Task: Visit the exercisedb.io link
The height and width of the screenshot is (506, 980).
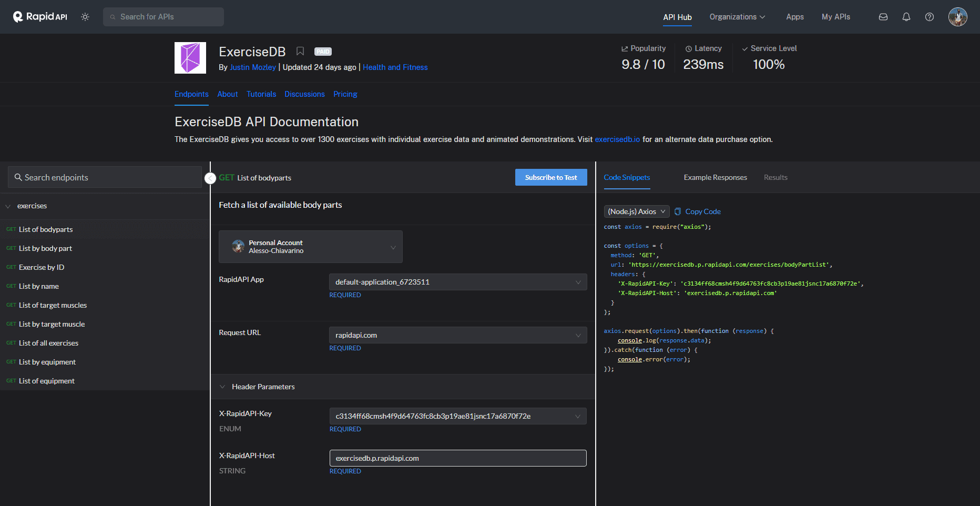Action: [617, 139]
